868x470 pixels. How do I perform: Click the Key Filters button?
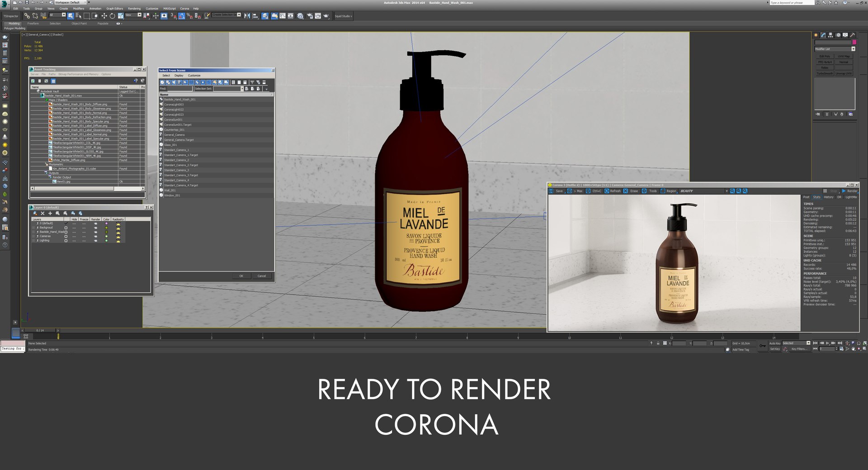pyautogui.click(x=799, y=349)
